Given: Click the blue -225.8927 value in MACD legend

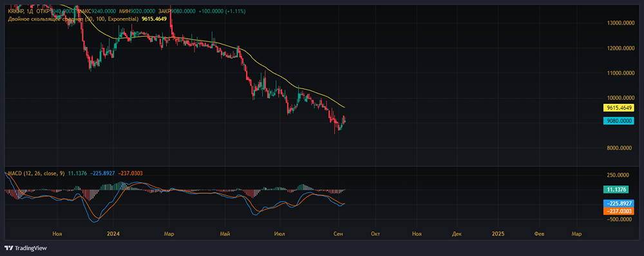Looking at the screenshot, I should 102,173.
